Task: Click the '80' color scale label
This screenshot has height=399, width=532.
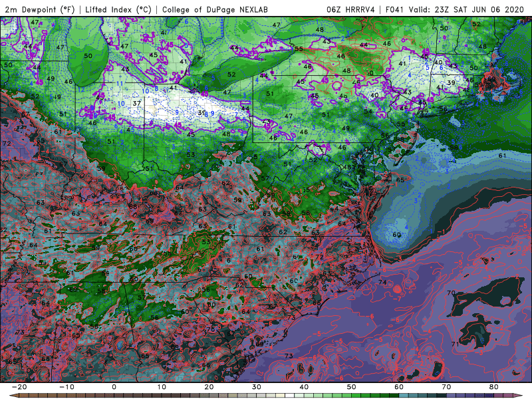Action: (494, 387)
